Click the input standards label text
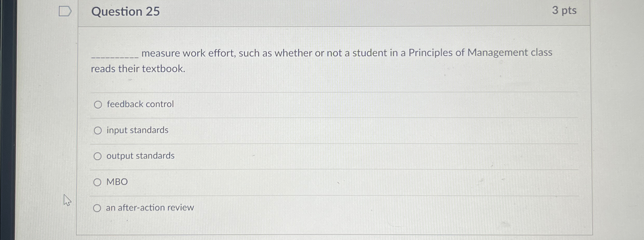The height and width of the screenshot is (240, 644). tap(137, 130)
